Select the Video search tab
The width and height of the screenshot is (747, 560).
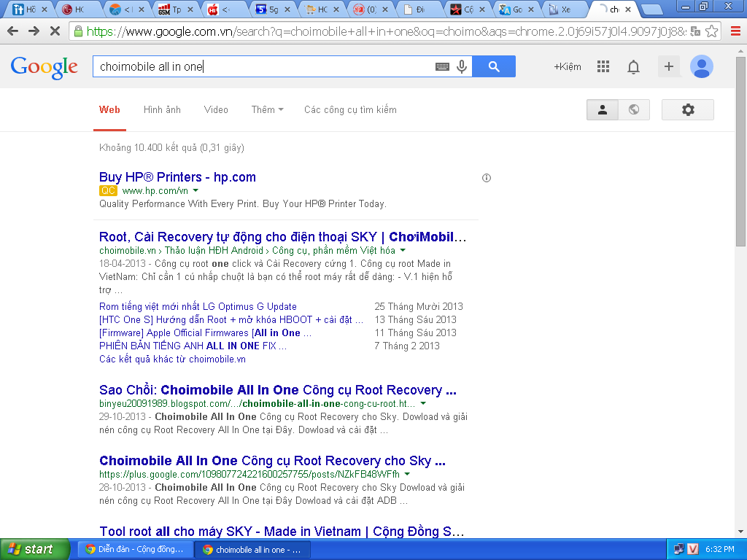(x=216, y=109)
